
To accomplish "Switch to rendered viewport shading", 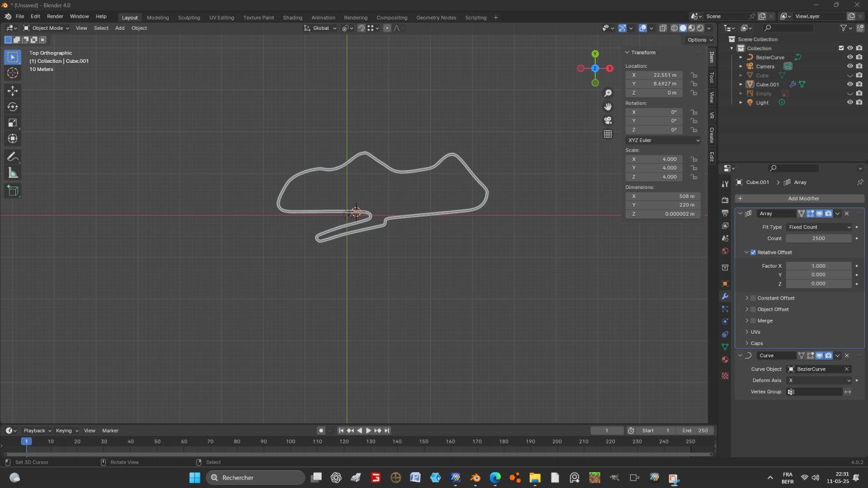I will coord(700,28).
